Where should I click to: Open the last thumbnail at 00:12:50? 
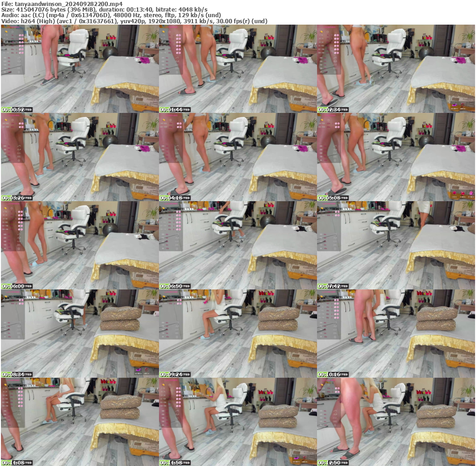click(x=396, y=422)
